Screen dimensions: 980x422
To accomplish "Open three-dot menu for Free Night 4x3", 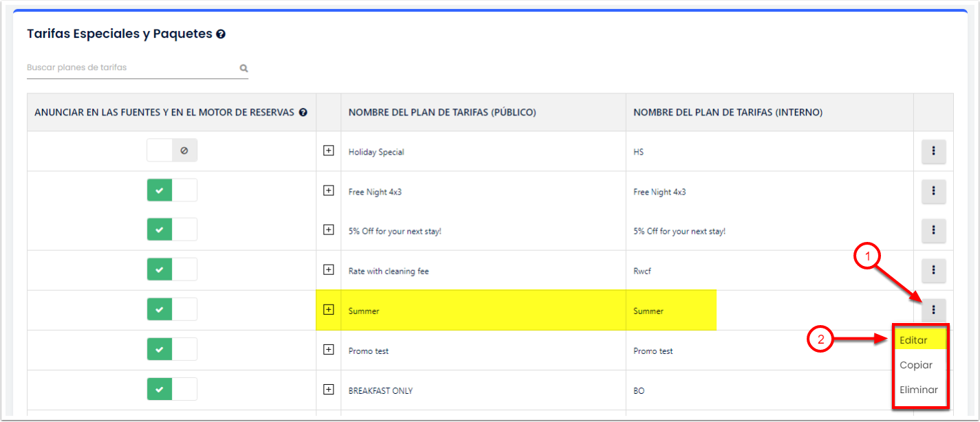I will 933,191.
